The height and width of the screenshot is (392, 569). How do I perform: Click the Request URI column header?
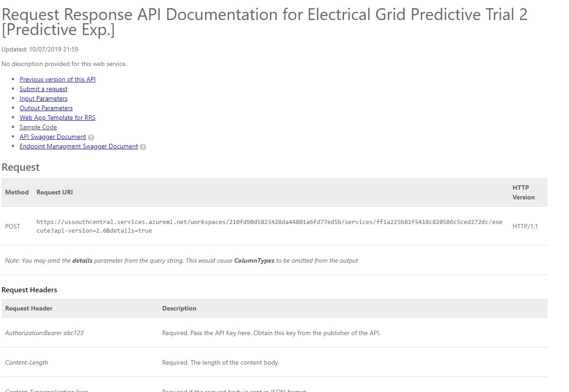click(x=55, y=192)
